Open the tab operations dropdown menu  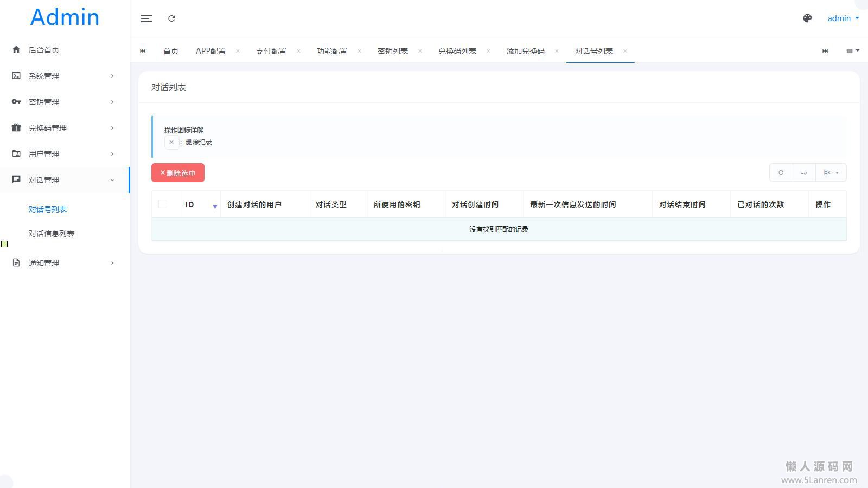[852, 51]
